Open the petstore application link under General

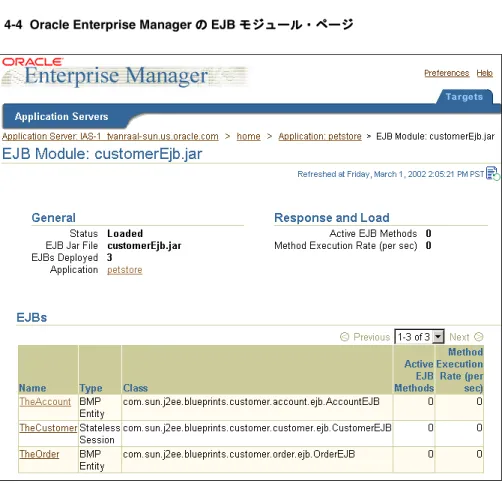click(x=125, y=270)
